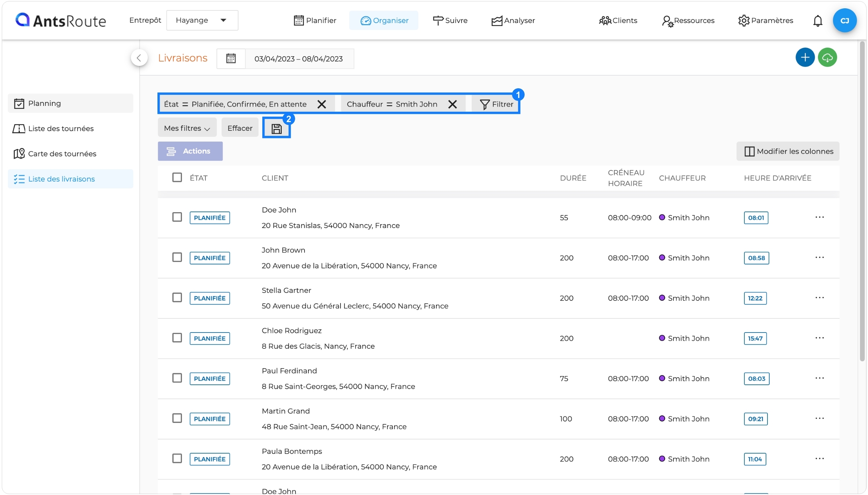Open the calendar date picker icon
868x495 pixels.
[231, 58]
